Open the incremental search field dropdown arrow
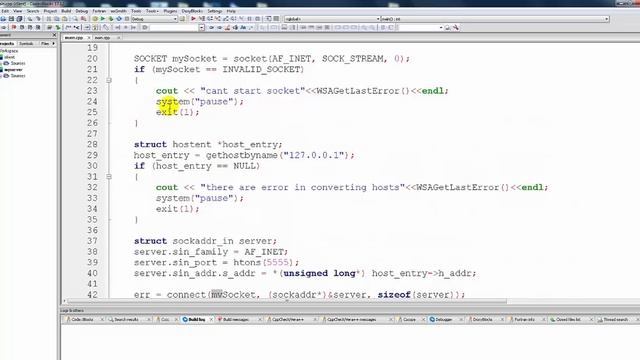The image size is (640, 360). (202, 27)
